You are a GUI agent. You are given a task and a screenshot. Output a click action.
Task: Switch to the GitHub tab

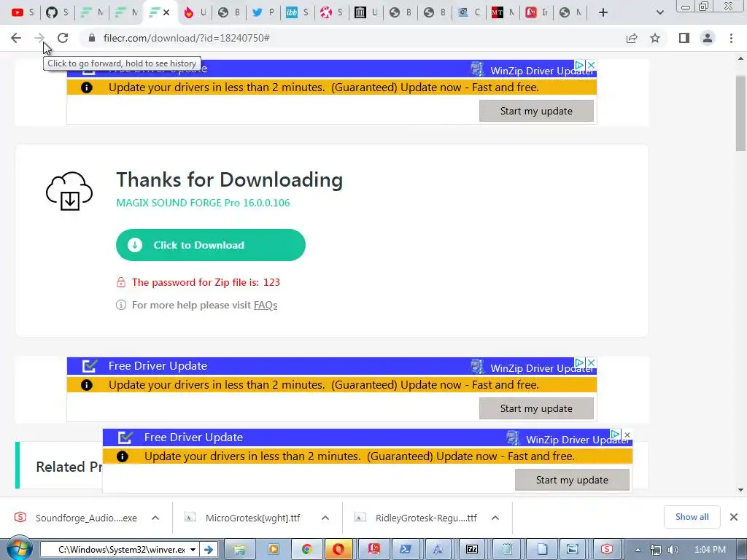56,12
